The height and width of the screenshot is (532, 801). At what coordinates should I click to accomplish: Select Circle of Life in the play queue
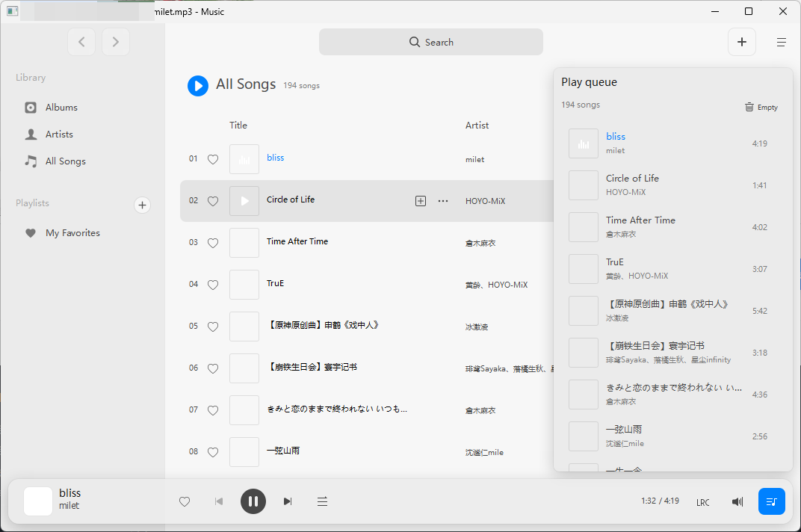tap(673, 185)
